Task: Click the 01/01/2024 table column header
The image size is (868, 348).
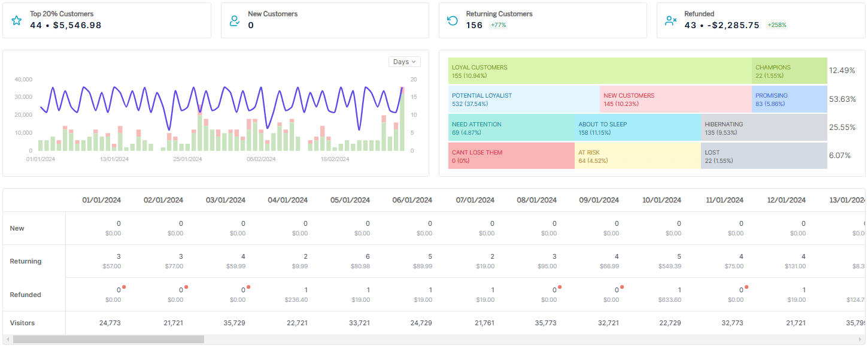Action: [102, 200]
